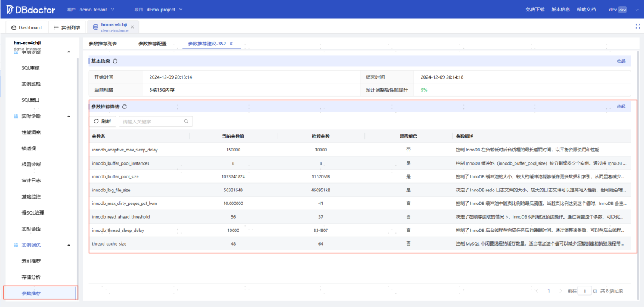
Task: Collapse the 实例调优 group
Action: [x=69, y=245]
